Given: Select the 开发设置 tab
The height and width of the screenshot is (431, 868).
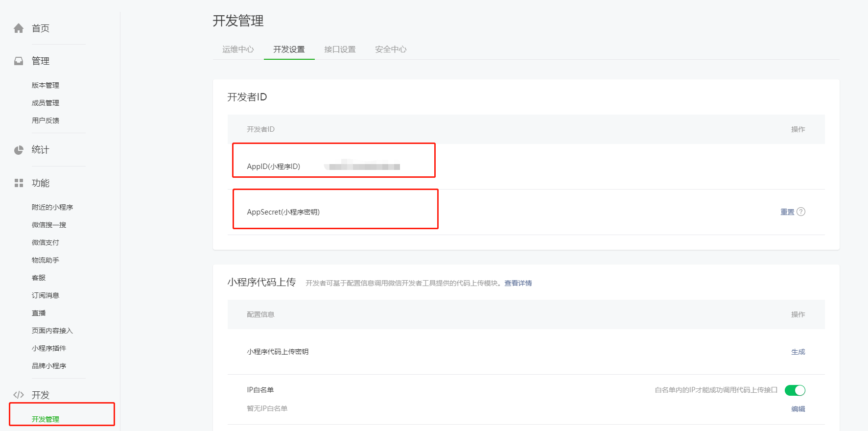Looking at the screenshot, I should pos(289,49).
